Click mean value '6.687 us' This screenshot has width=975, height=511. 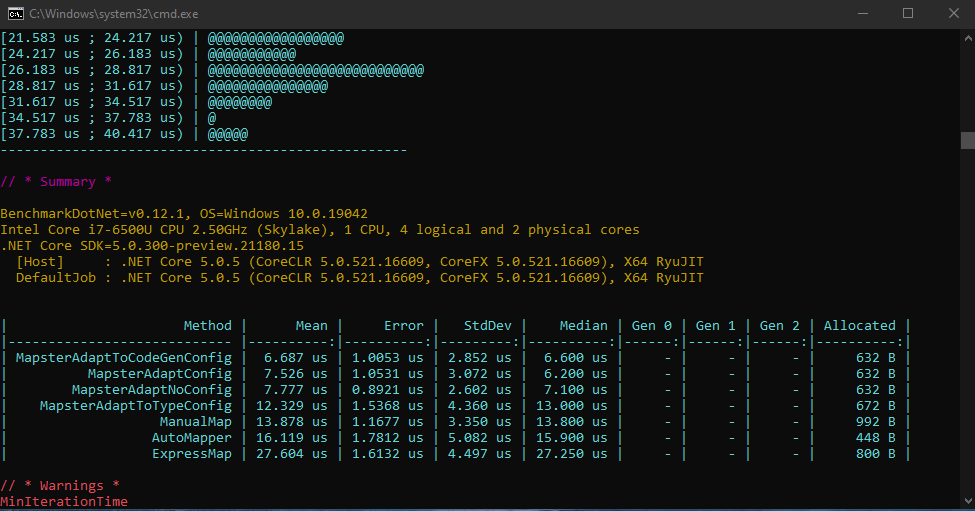[x=295, y=358]
